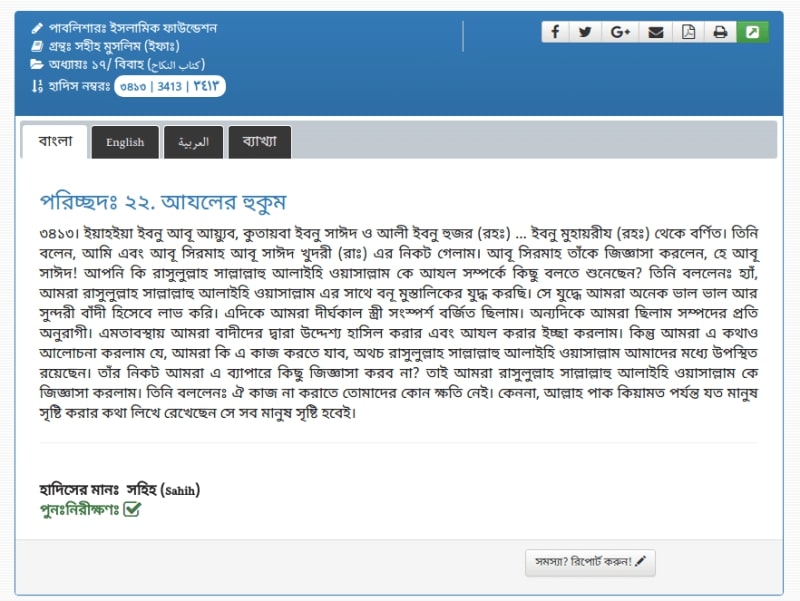Open the ব্যাখ্যা explanation tab
This screenshot has width=800, height=601.
(259, 142)
